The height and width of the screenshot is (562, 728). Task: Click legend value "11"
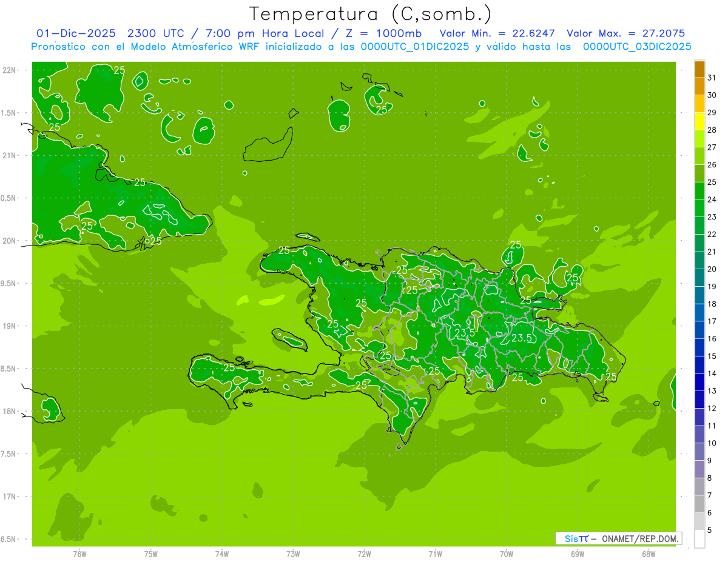[x=712, y=426]
